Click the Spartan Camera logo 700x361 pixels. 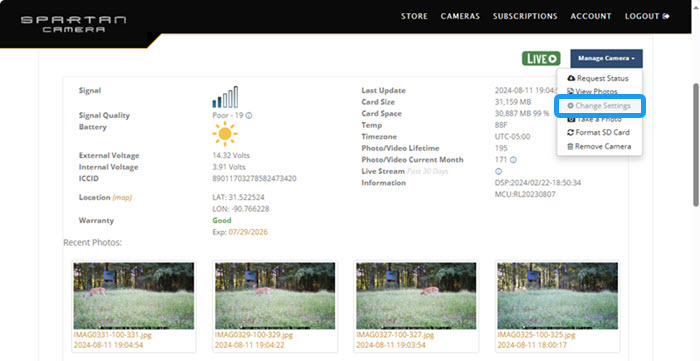[x=74, y=24]
